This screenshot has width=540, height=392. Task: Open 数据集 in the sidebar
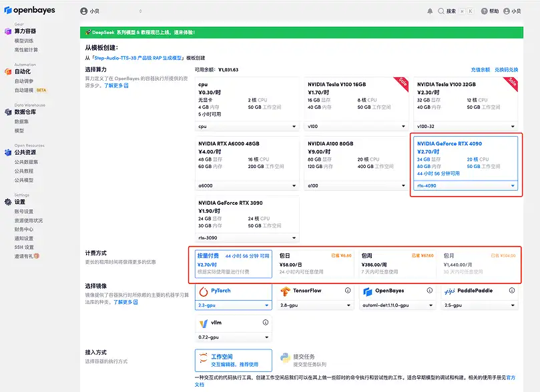(x=21, y=121)
